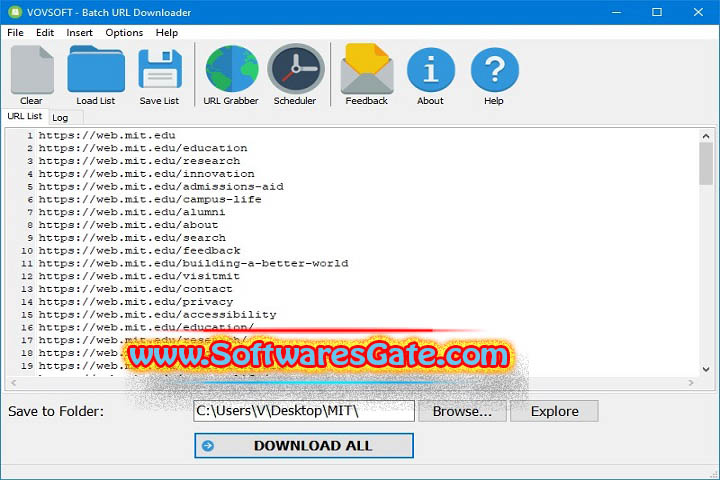Select the URL ending /search
Image resolution: width=720 pixels, height=480 pixels.
tap(132, 238)
